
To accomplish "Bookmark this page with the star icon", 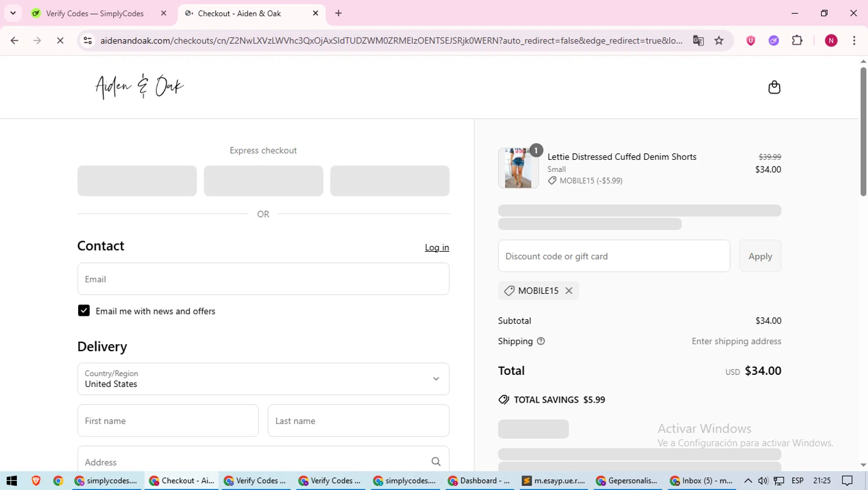I will point(719,40).
